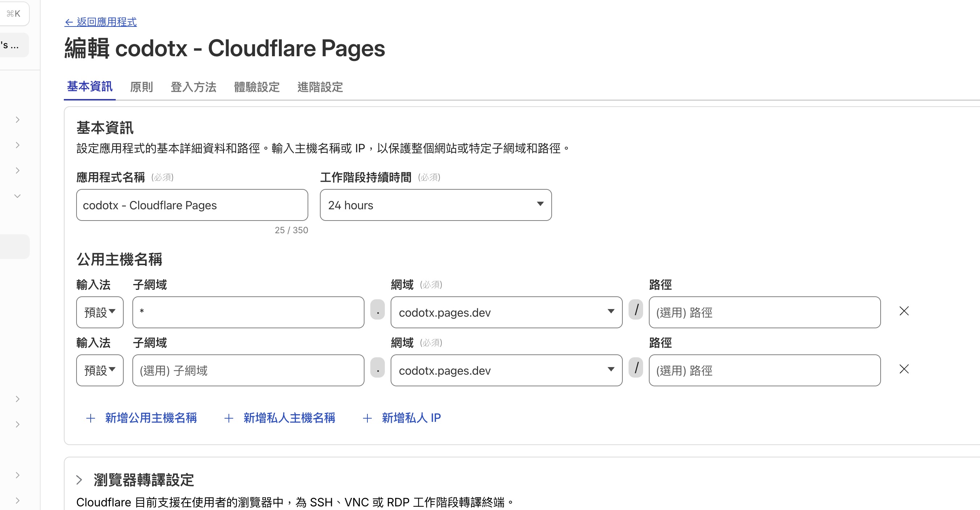The height and width of the screenshot is (510, 980).
Task: Open first row 網域 codotx.pages.dev dropdown
Action: coord(506,312)
